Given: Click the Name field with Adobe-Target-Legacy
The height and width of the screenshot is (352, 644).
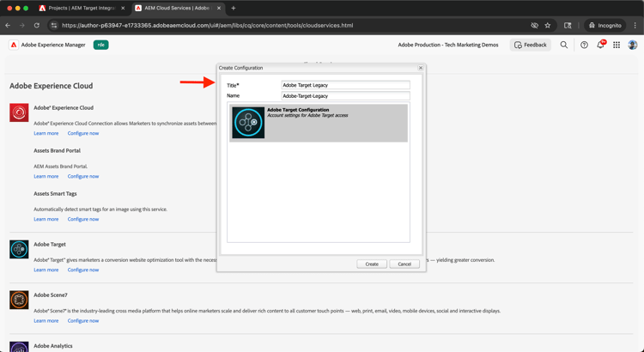Looking at the screenshot, I should [x=345, y=95].
